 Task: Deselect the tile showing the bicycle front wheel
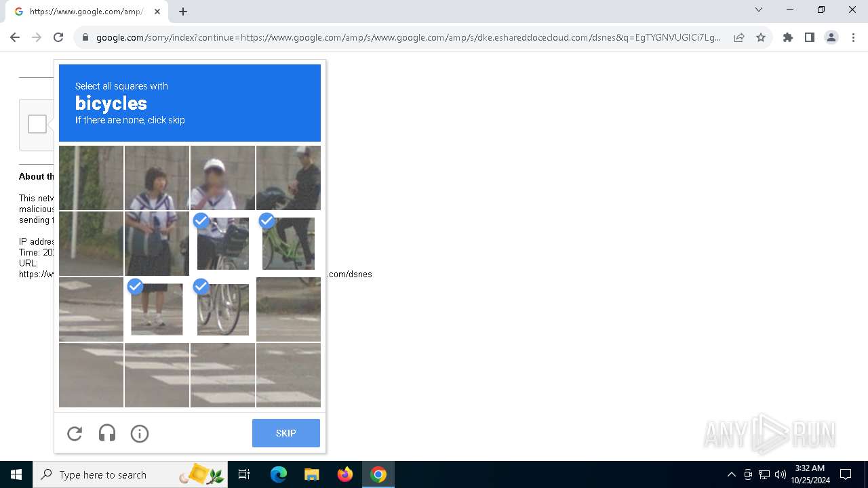[222, 309]
